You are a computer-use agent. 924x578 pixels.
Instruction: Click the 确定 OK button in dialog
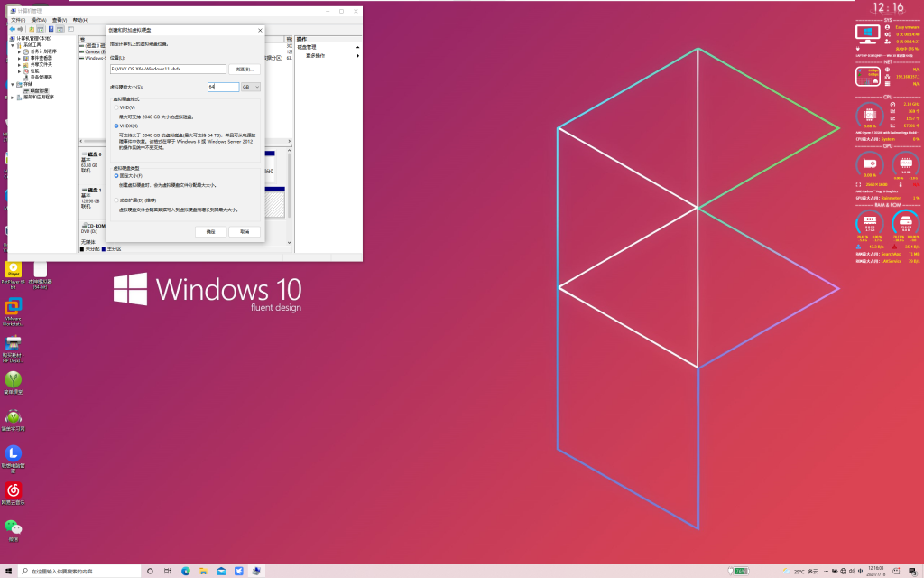210,232
